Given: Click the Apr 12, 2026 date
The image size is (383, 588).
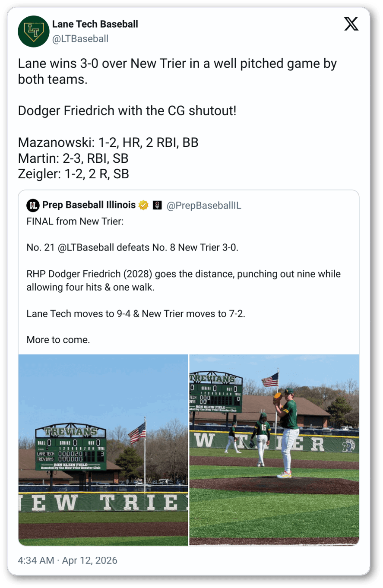Looking at the screenshot, I should tap(90, 560).
